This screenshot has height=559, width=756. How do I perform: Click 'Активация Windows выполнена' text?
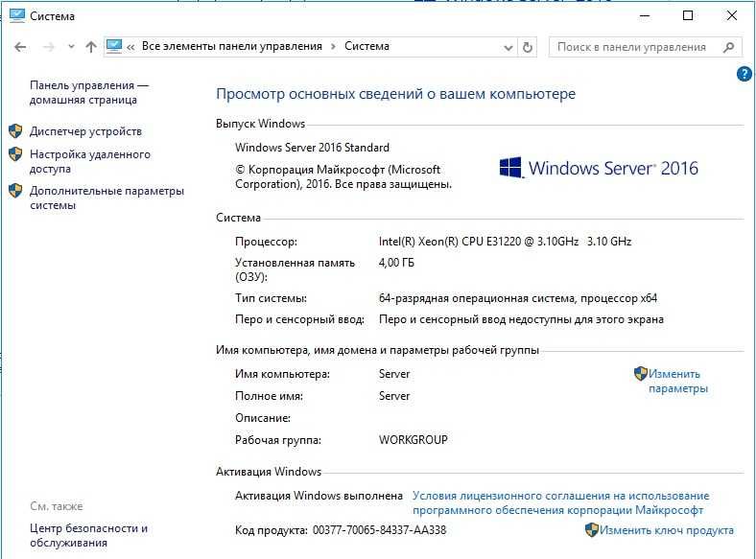[x=319, y=496]
